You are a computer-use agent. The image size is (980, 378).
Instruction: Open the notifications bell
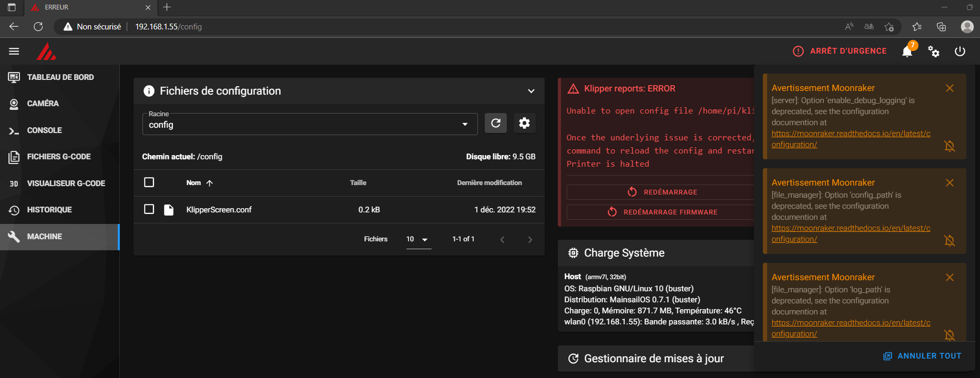907,51
